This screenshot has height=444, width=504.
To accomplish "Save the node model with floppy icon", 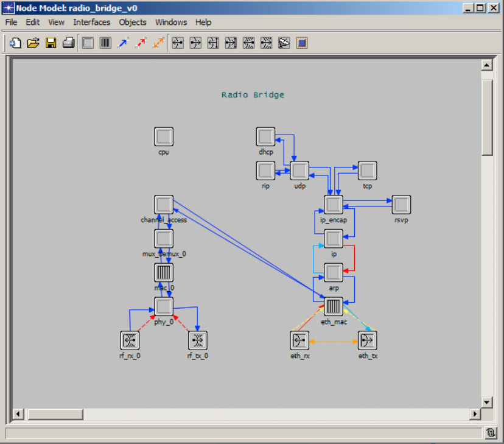I will 51,43.
